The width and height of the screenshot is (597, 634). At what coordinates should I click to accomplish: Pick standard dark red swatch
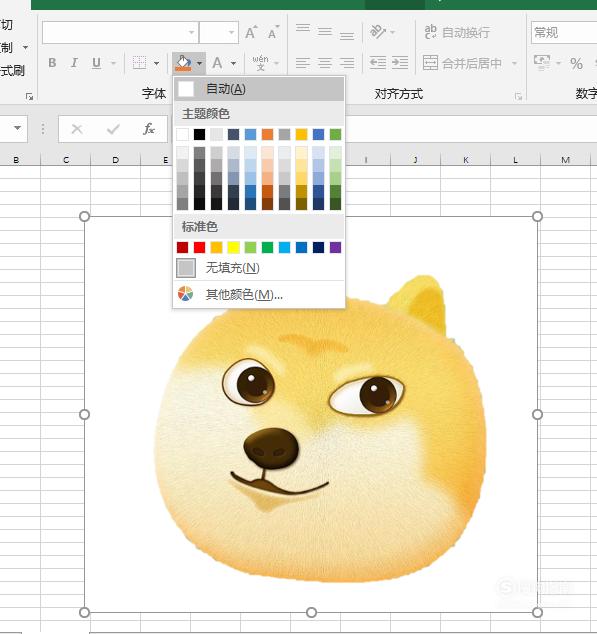182,247
